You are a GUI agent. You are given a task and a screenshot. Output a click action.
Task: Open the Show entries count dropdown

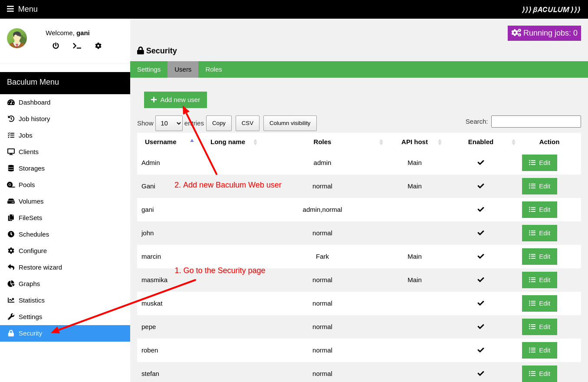pos(169,123)
